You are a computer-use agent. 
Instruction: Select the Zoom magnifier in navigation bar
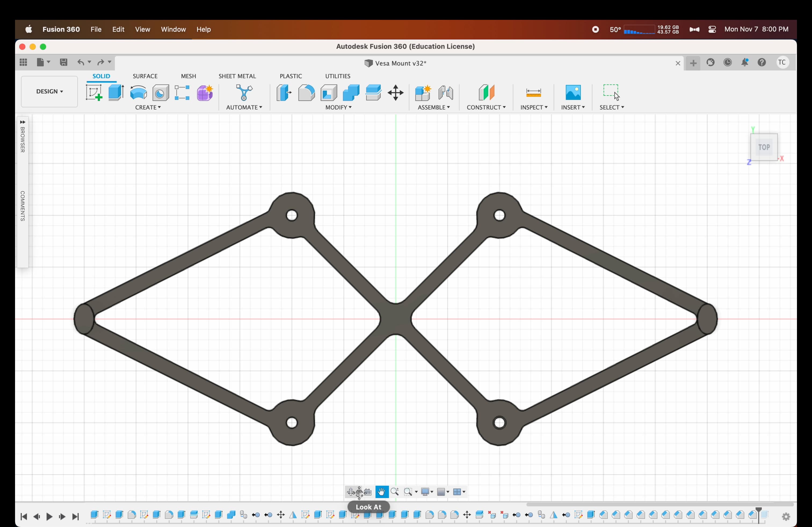[395, 492]
